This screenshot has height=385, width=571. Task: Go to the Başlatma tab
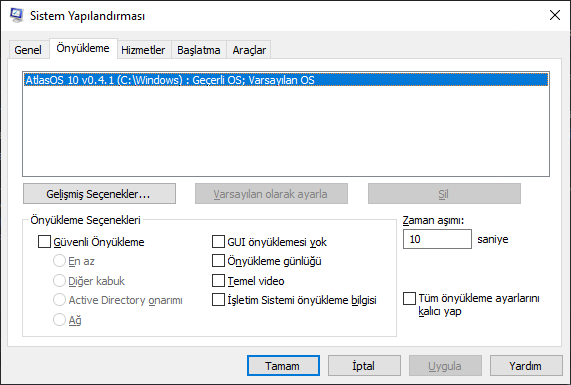pyautogui.click(x=199, y=50)
